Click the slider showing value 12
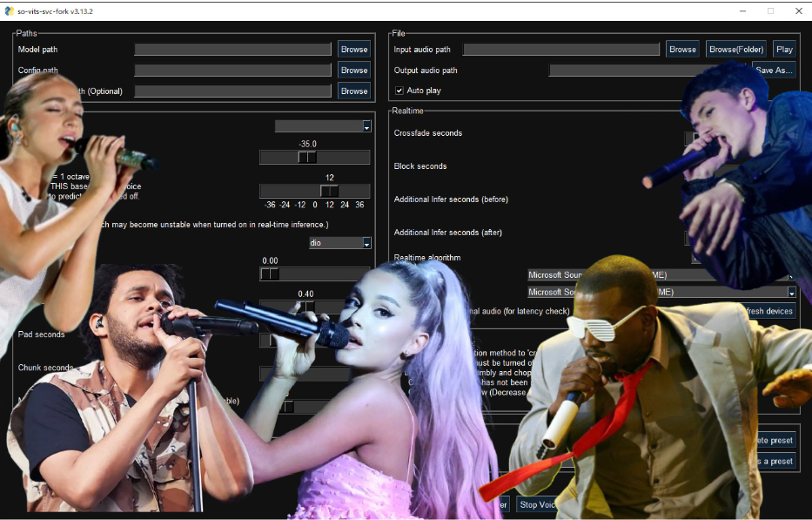This screenshot has width=812, height=520. 314,191
